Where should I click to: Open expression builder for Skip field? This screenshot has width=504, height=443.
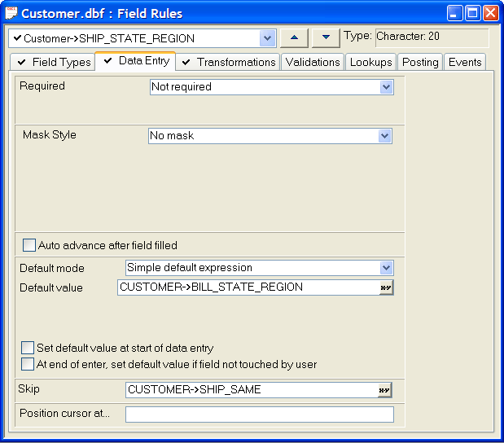point(384,390)
